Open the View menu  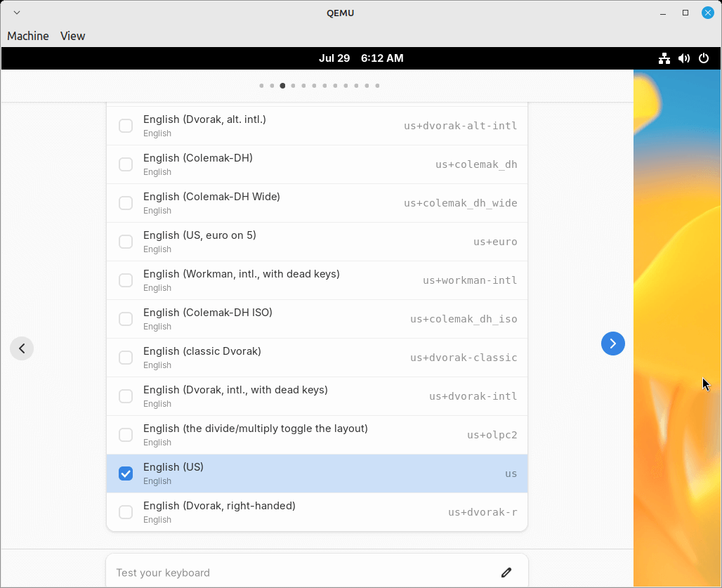[72, 36]
